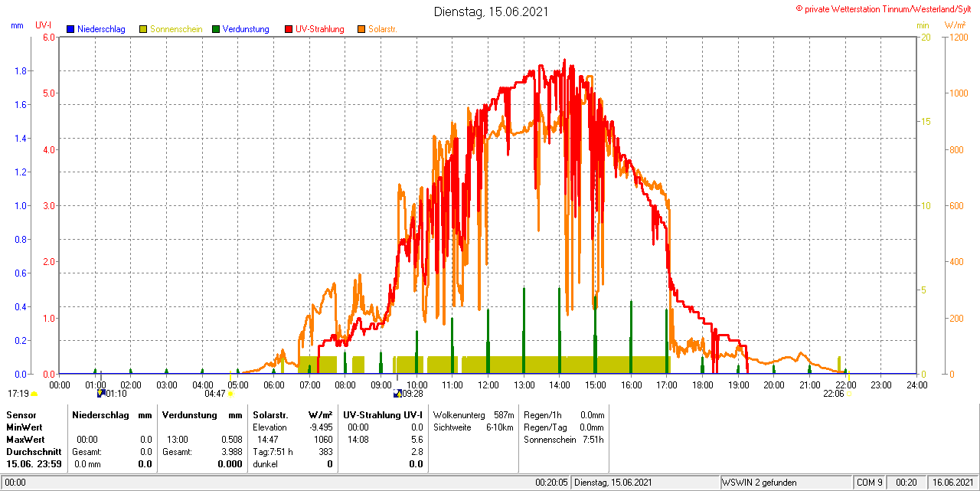
Task: Click the UV maximum value 5.6
Action: click(416, 439)
